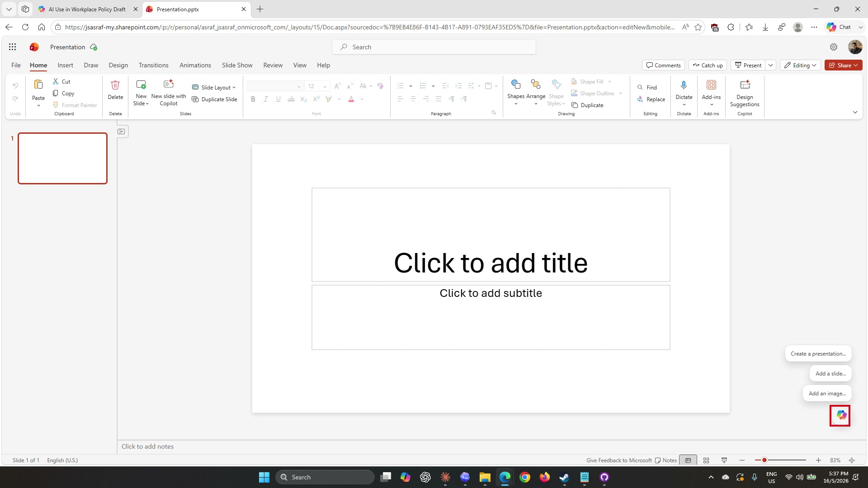Collapse the slide thumbnail pane
Screen dimensions: 868x488
121,131
